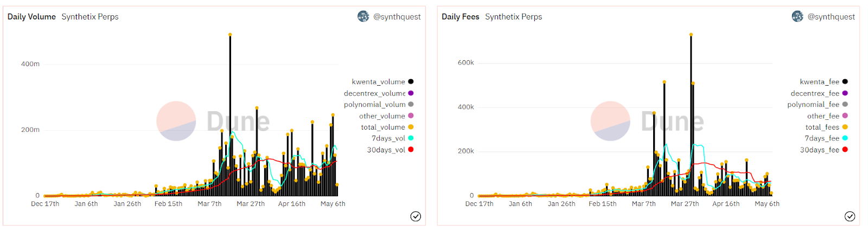Click the 400k axis label on fees chart
Image resolution: width=868 pixels, height=231 pixels.
466,107
